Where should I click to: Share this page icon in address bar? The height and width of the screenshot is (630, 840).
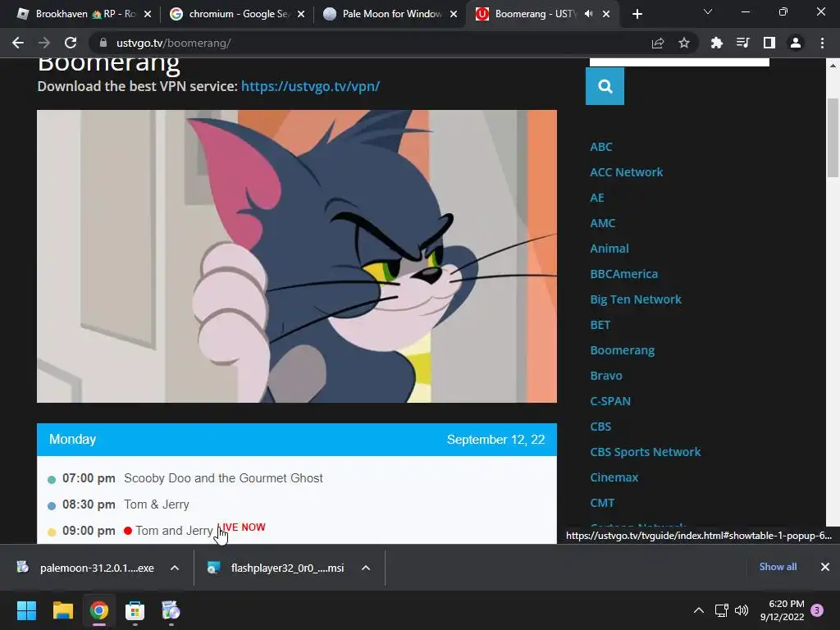pos(658,43)
